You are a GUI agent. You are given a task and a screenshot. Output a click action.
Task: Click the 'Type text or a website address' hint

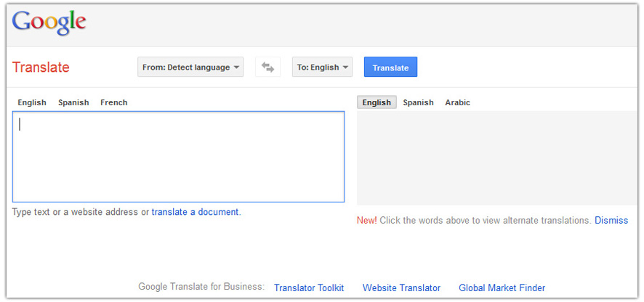click(x=75, y=212)
